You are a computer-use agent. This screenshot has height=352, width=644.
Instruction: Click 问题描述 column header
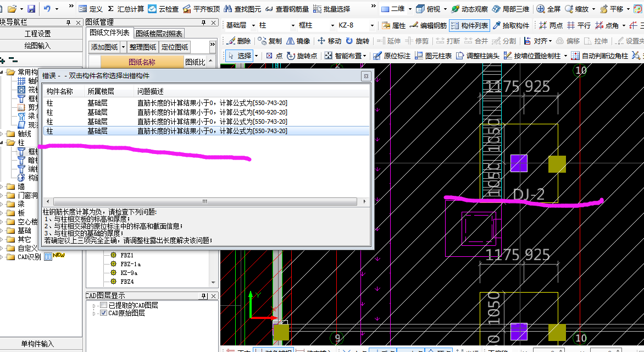pos(151,91)
